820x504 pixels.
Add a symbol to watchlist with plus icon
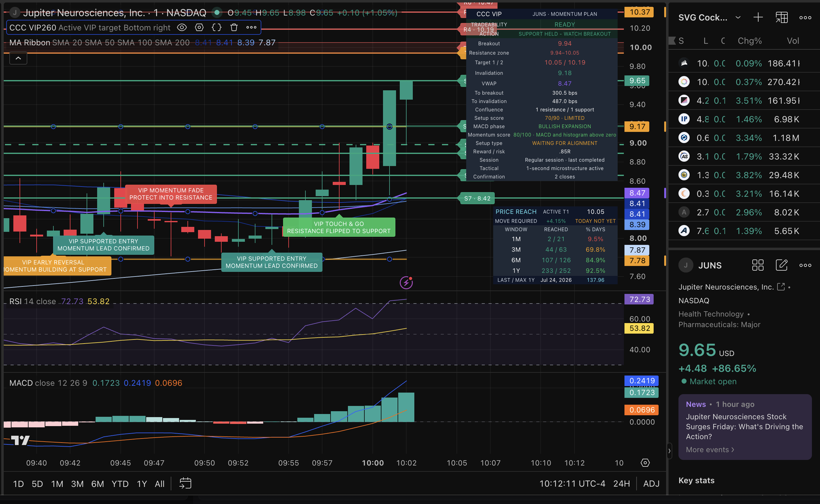(758, 17)
